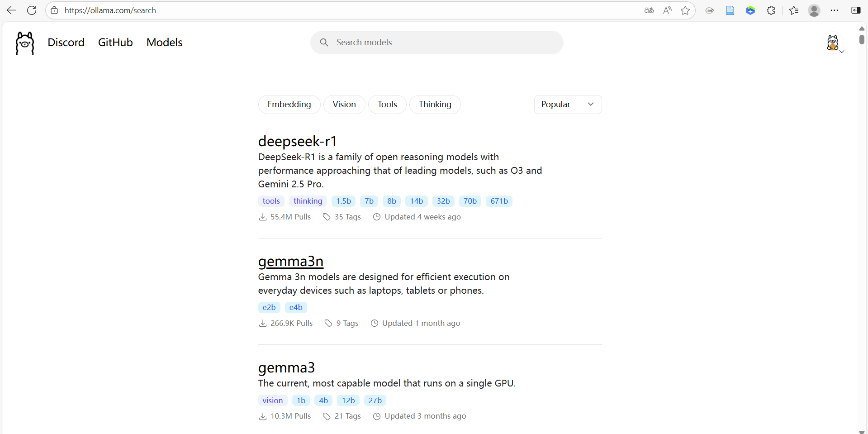Click search magnifier icon
This screenshot has height=434, width=868.
324,43
